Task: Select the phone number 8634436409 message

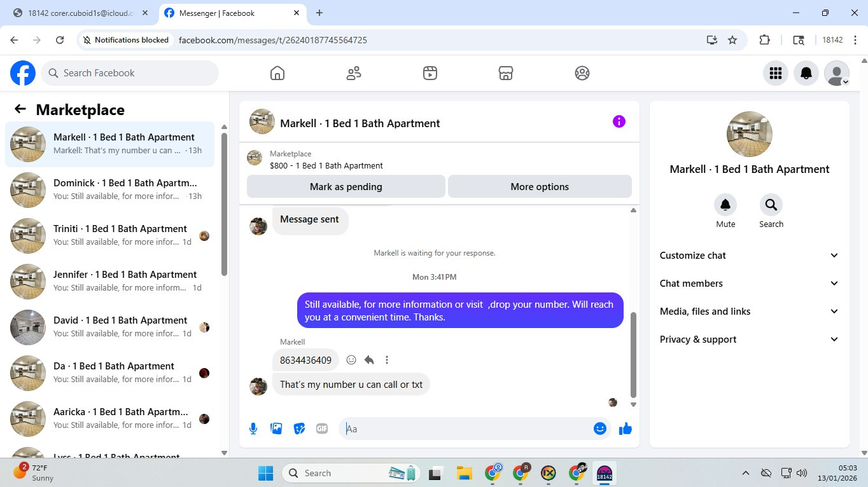Action: [305, 360]
